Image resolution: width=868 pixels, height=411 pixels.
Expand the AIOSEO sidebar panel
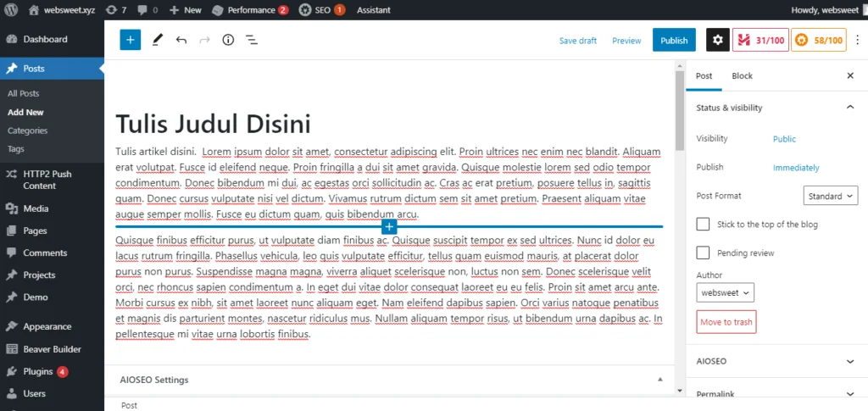776,361
